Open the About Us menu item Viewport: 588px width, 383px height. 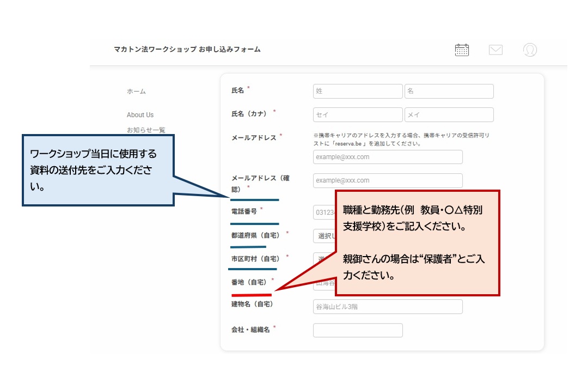tap(140, 115)
